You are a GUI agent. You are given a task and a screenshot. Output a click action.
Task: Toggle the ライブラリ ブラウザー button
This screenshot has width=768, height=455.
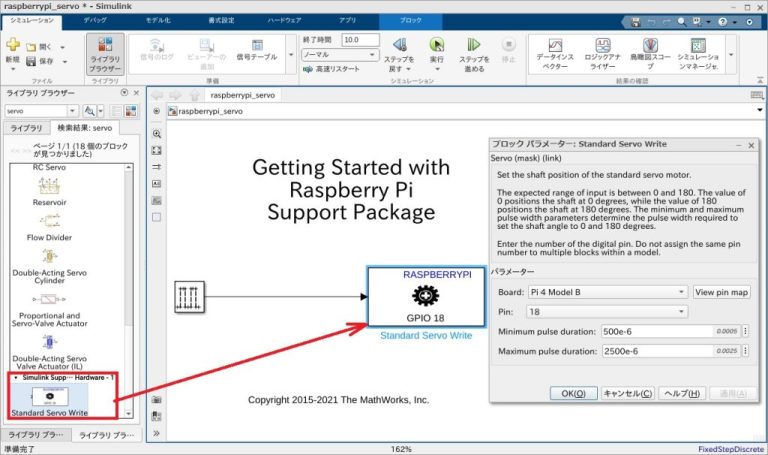105,54
